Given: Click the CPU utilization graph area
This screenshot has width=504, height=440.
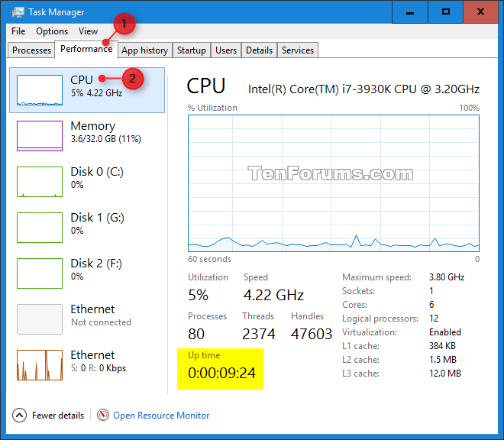Looking at the screenshot, I should pos(334,183).
